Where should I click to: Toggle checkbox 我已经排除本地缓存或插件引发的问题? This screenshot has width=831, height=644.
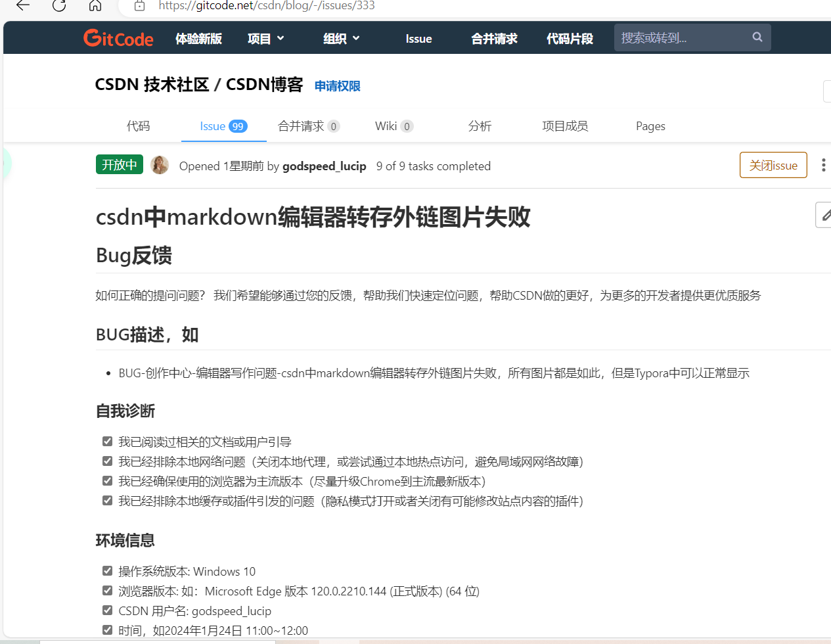coord(107,500)
